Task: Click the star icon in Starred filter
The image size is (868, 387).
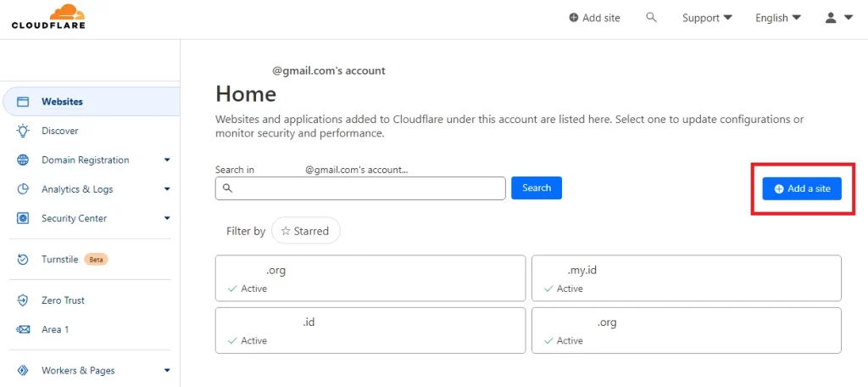Action: pos(286,231)
